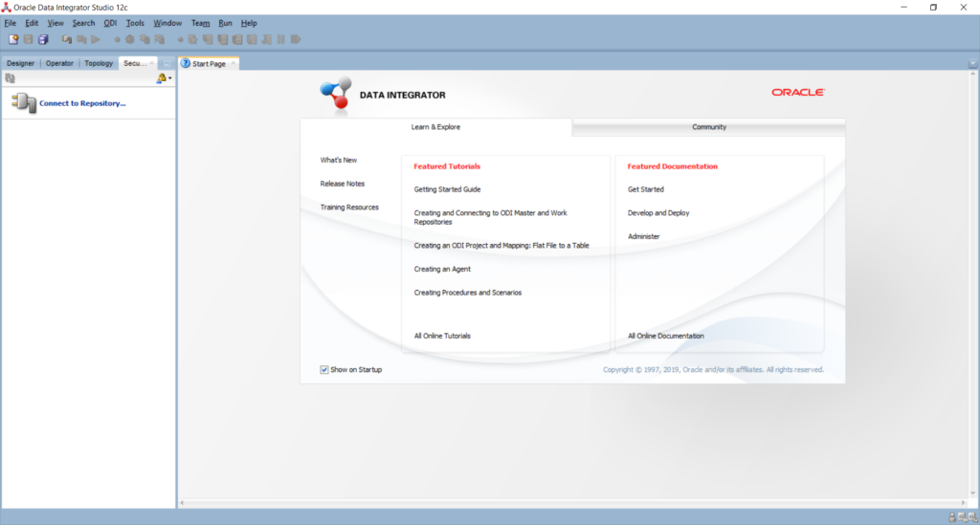Minimize the Security navigator panel
Image resolution: width=980 pixels, height=525 pixels.
click(x=167, y=63)
